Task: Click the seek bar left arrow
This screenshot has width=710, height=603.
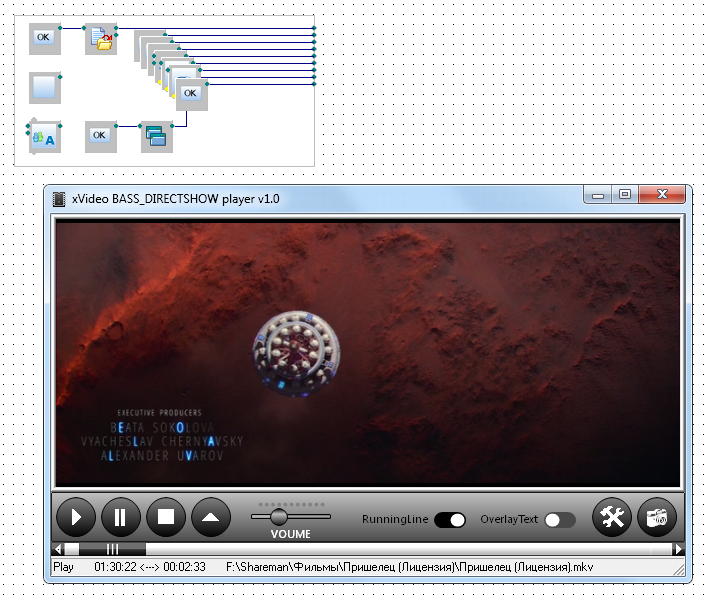Action: tap(58, 549)
